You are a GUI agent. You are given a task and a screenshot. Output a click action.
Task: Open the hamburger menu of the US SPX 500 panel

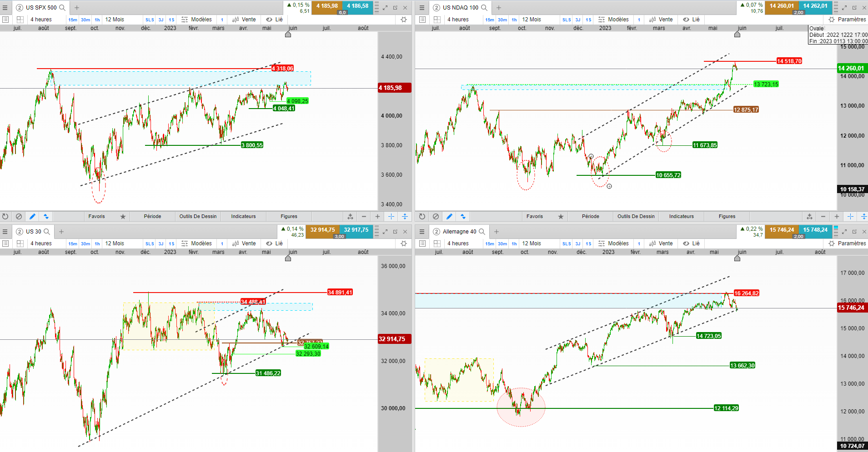coord(5,8)
